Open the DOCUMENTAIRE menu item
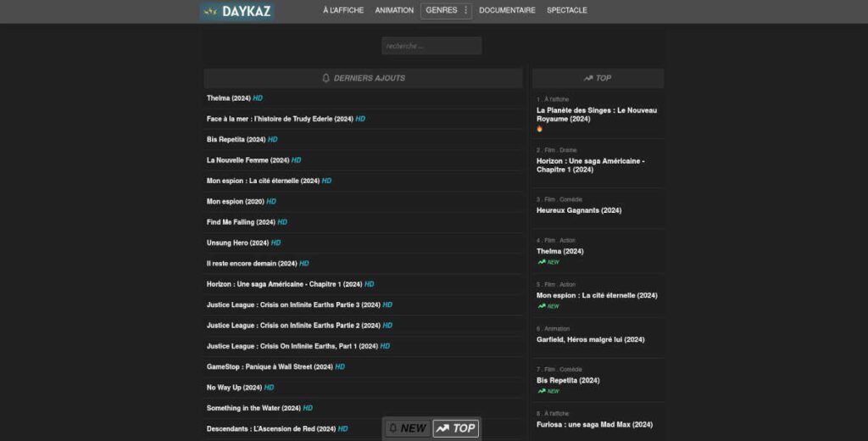The height and width of the screenshot is (441, 868). [507, 10]
